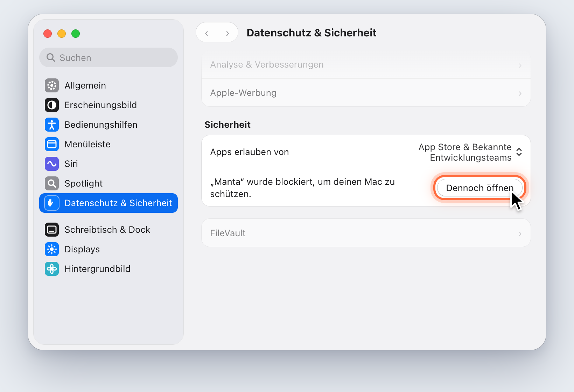Screen dimensions: 574x392
Task: Open the 'Apps erlauben von' dropdown
Action: click(470, 152)
